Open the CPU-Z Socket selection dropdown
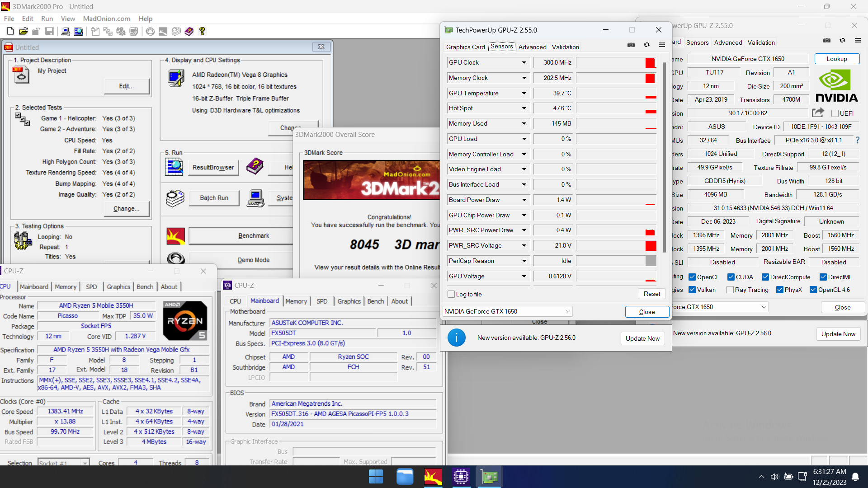The height and width of the screenshot is (488, 868). [x=63, y=463]
